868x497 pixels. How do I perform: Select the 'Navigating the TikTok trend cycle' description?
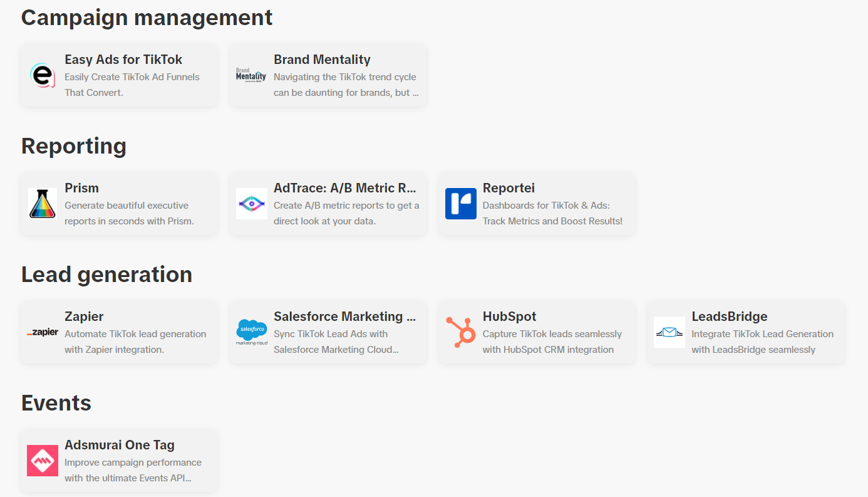coord(346,85)
